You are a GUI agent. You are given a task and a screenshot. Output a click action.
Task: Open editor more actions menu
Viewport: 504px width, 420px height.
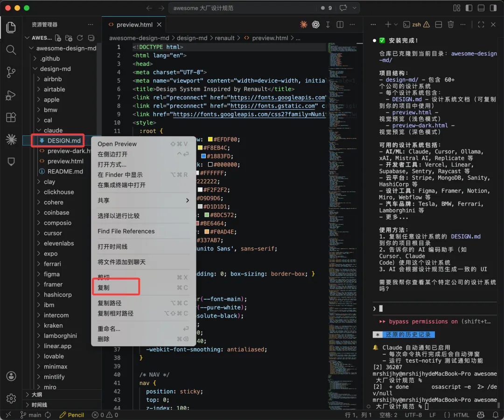point(352,24)
